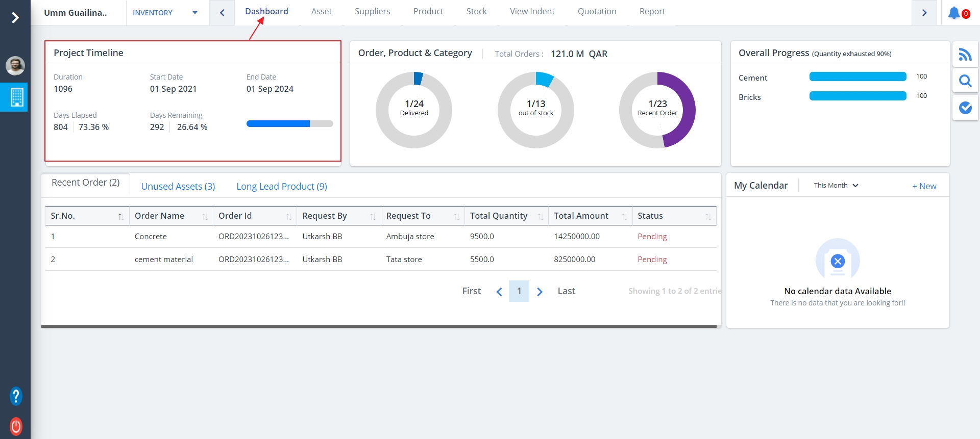
Task: Expand the left sidebar with chevron arrow
Action: click(x=15, y=18)
